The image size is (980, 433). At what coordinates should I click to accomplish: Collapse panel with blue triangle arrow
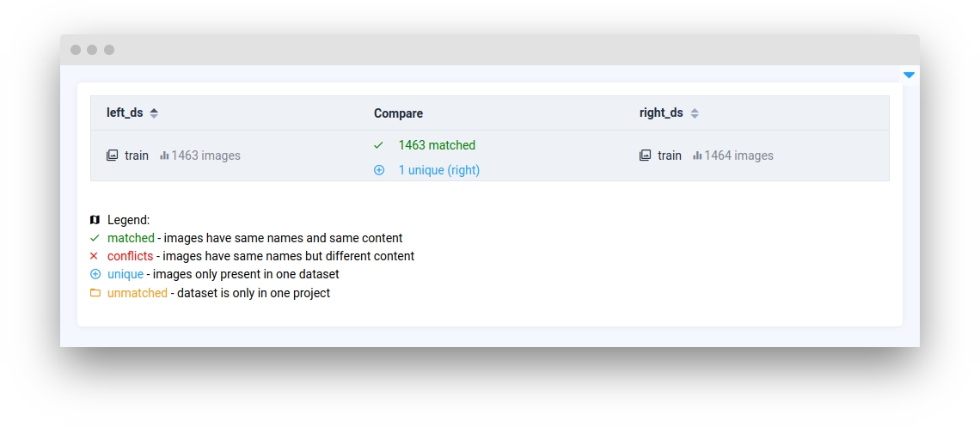909,75
